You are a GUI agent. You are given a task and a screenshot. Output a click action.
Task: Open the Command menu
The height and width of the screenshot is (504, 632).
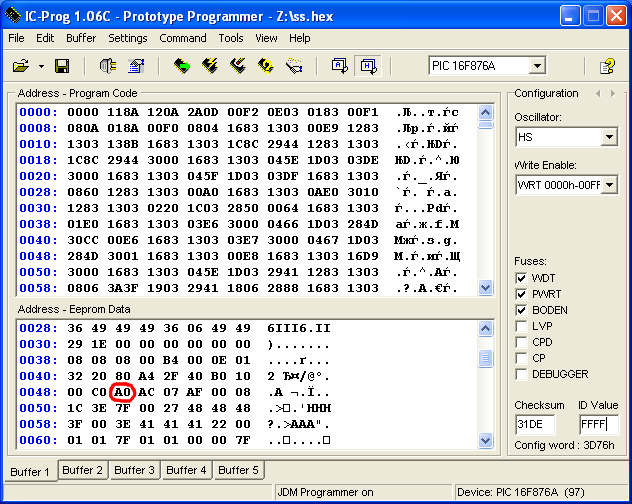tap(183, 38)
